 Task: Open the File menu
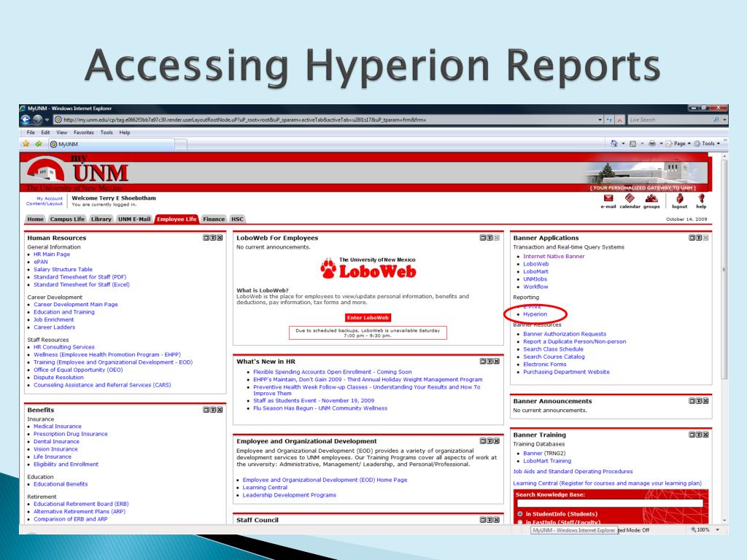coord(31,133)
